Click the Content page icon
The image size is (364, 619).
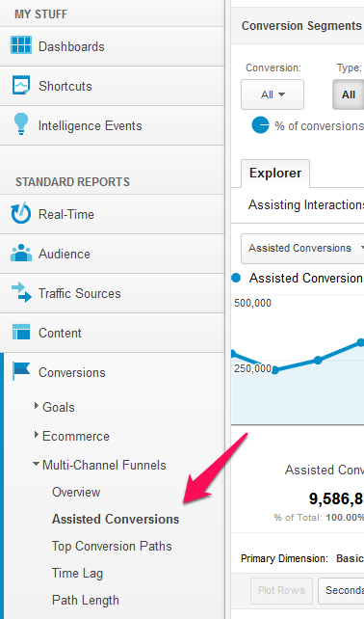[x=21, y=332]
